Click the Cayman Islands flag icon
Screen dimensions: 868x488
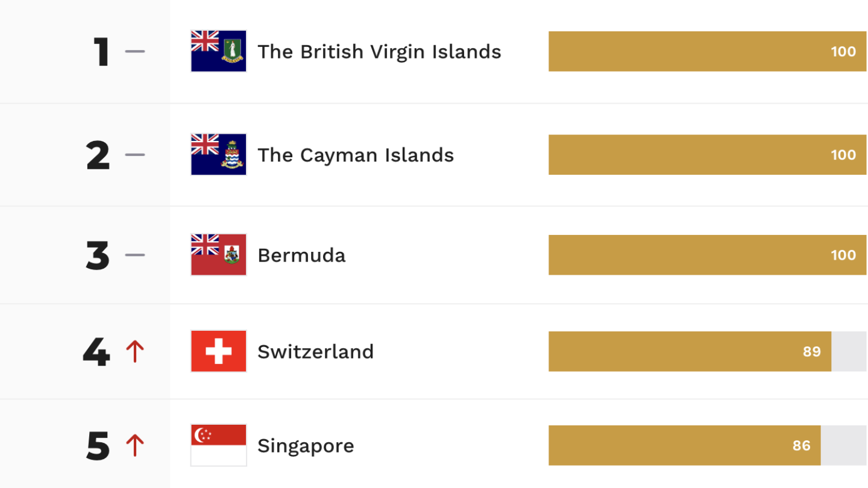click(x=219, y=155)
